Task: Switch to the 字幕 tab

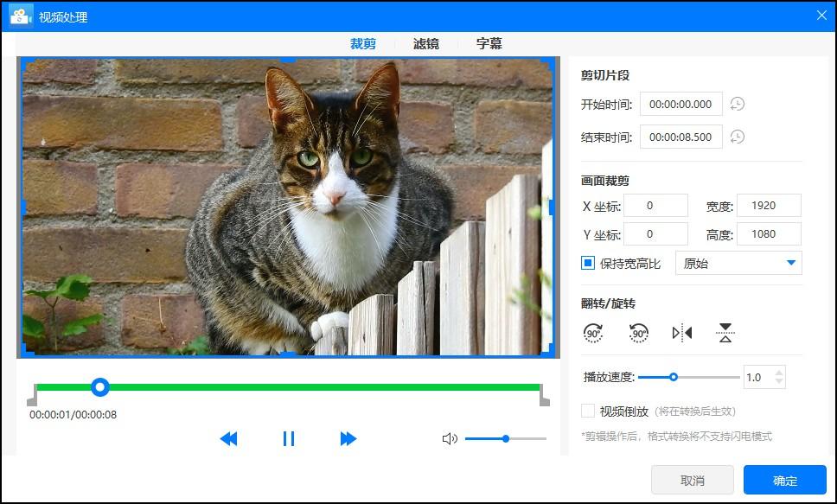Action: click(489, 44)
